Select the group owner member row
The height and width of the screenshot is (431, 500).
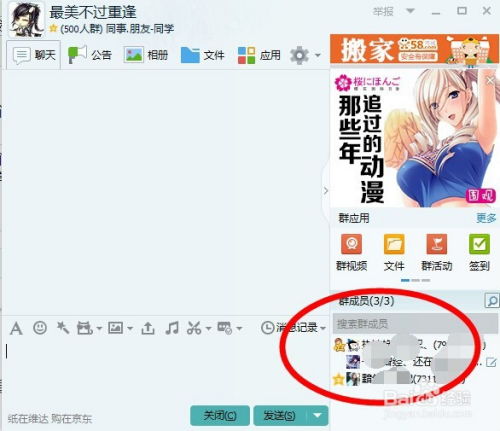pyautogui.click(x=415, y=345)
